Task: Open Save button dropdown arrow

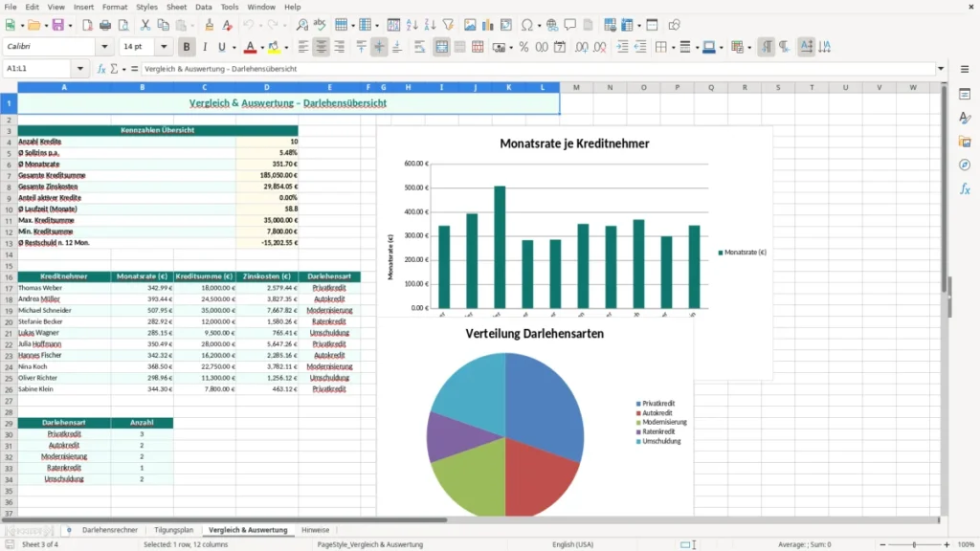Action: (x=70, y=26)
